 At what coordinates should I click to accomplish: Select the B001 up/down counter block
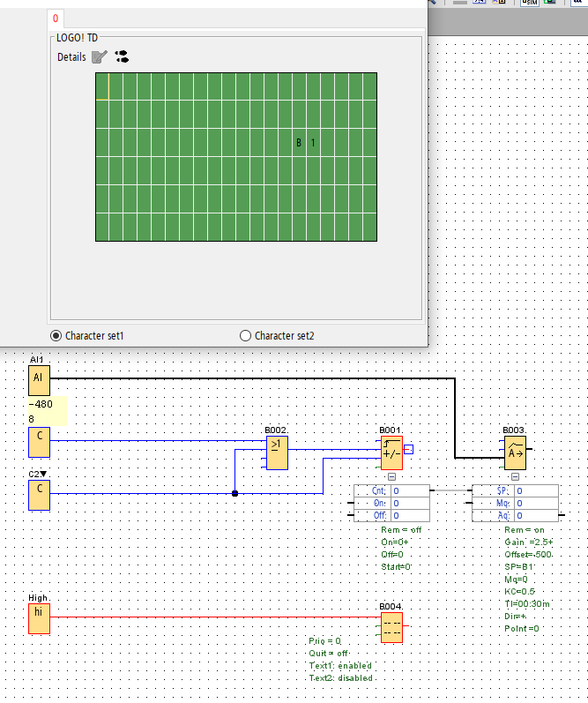click(x=391, y=452)
